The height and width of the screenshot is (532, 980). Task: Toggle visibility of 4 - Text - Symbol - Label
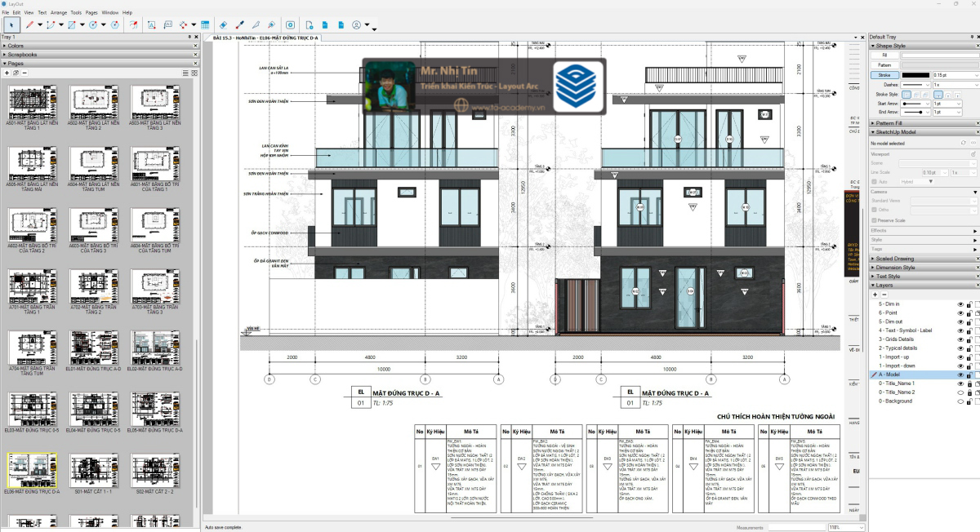coord(960,330)
